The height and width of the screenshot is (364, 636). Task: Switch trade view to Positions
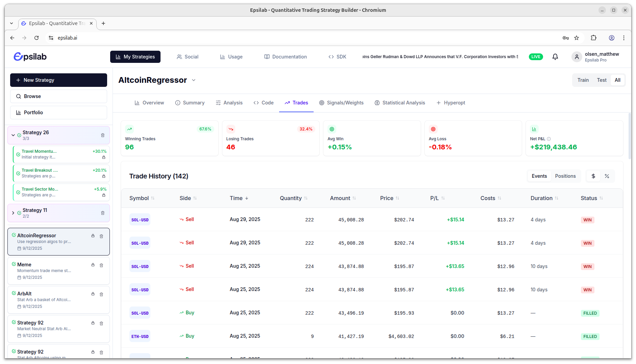(x=565, y=176)
